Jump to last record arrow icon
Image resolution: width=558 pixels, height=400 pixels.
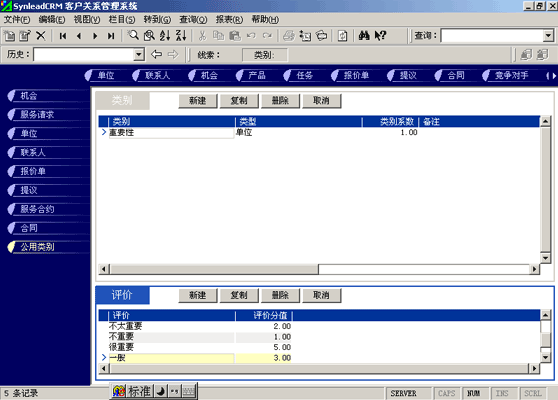(111, 36)
